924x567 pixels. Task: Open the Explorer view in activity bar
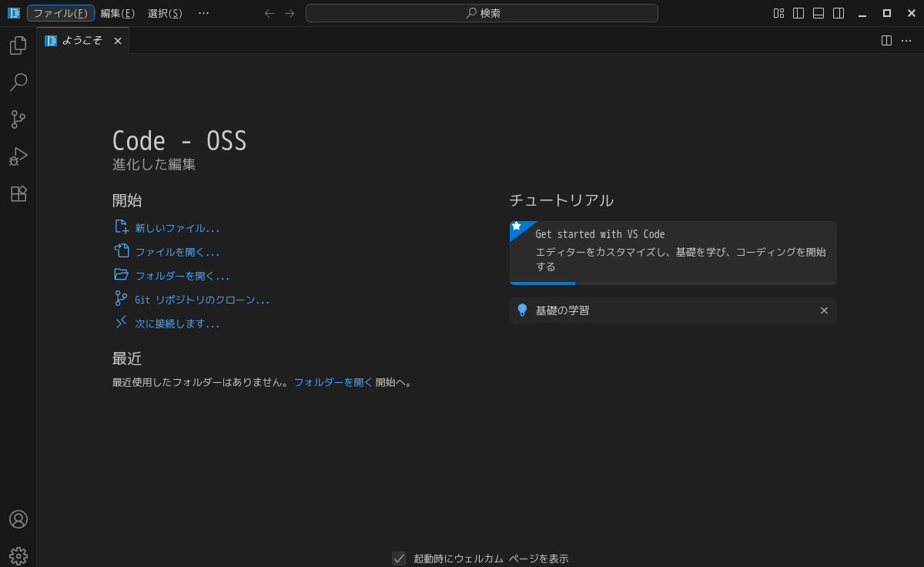pyautogui.click(x=18, y=45)
